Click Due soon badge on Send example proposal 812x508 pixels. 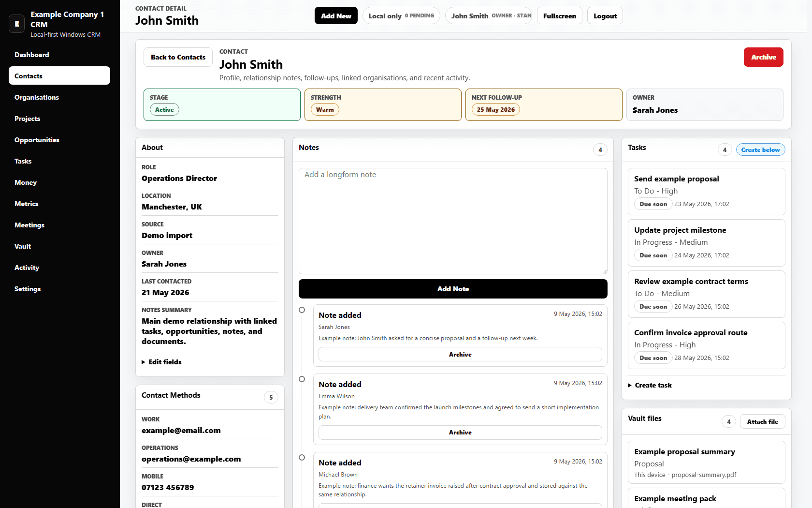click(x=653, y=204)
